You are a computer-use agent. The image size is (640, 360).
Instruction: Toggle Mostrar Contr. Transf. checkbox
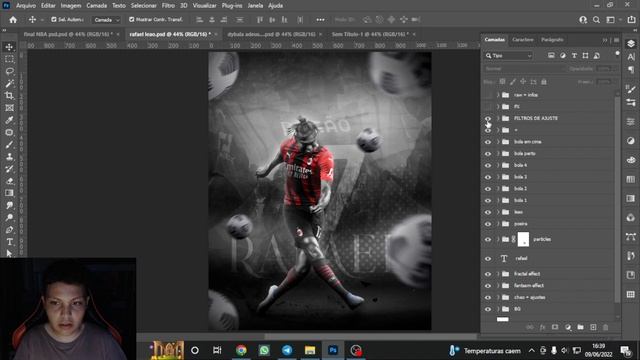point(131,20)
